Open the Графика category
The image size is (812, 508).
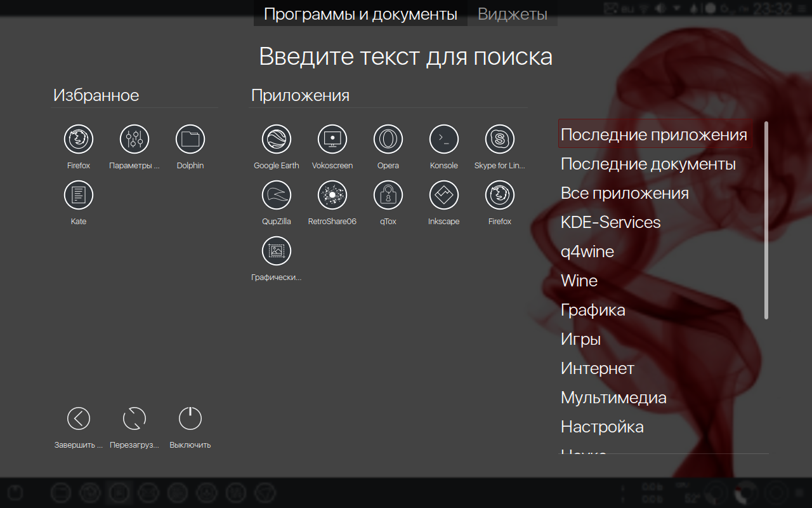point(593,310)
